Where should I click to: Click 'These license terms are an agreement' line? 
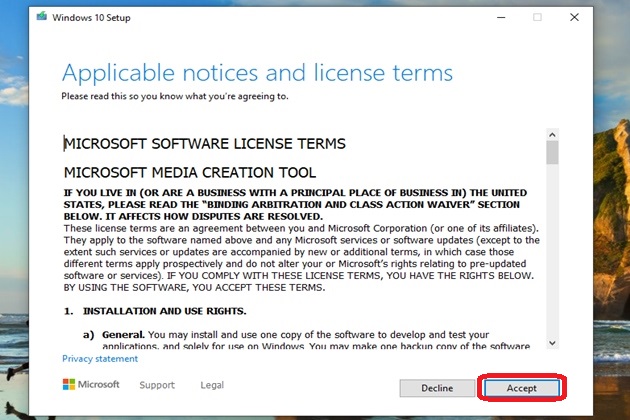(301, 228)
